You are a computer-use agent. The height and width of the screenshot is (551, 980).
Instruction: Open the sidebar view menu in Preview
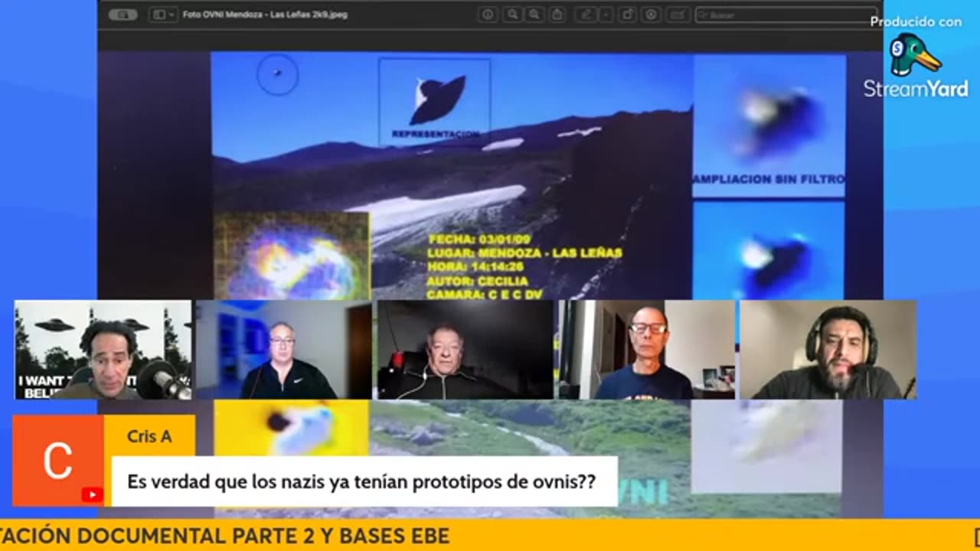click(164, 15)
